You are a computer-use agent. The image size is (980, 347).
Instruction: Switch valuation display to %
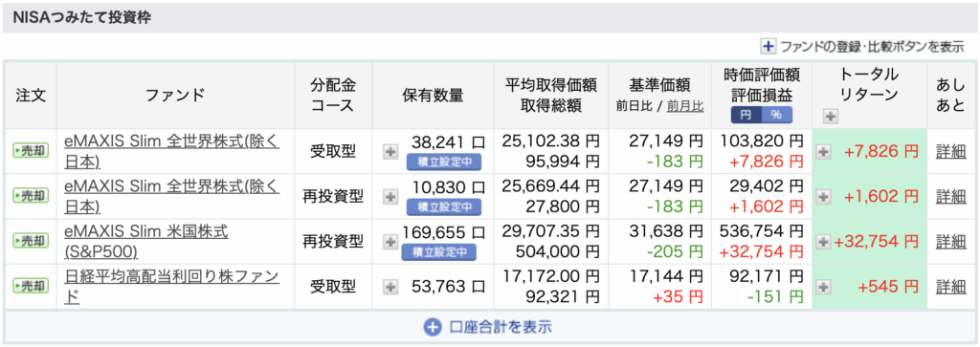pyautogui.click(x=776, y=115)
